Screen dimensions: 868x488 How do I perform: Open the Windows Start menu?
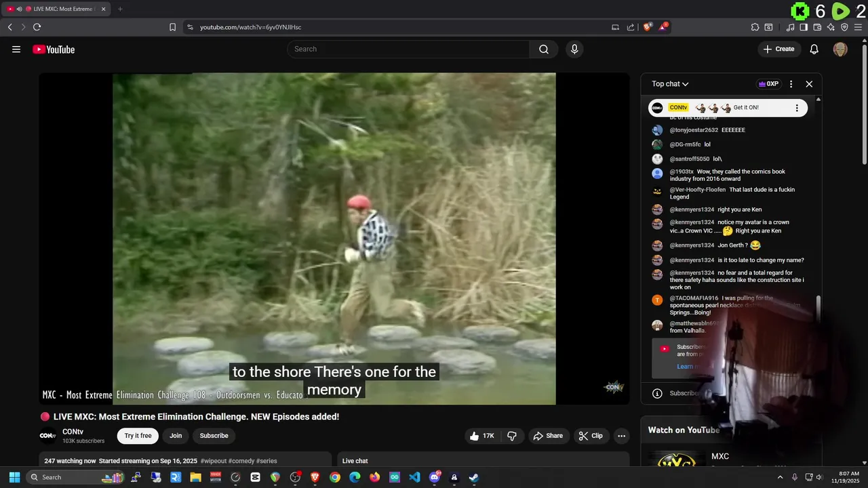14,477
